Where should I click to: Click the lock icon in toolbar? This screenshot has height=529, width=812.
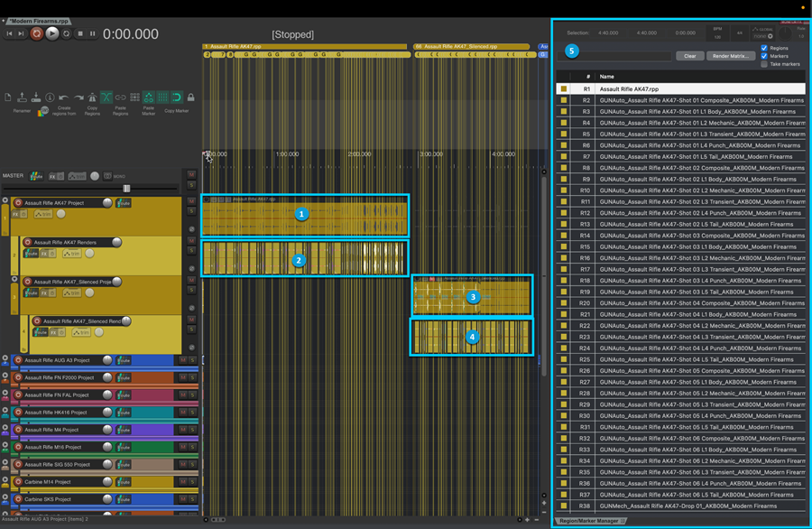click(x=190, y=97)
